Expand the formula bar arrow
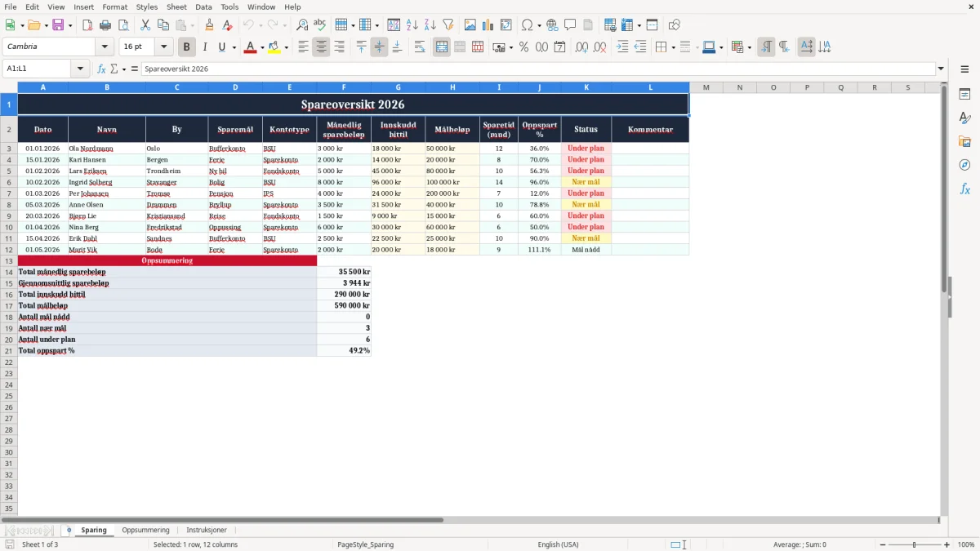The width and height of the screenshot is (980, 551). click(x=941, y=69)
